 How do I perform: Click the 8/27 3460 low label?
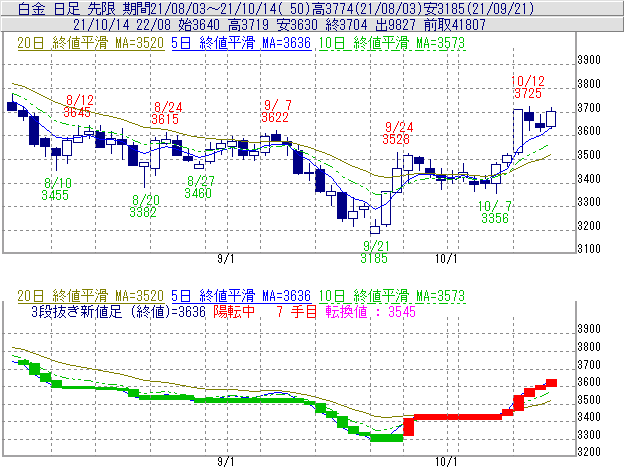coord(199,187)
